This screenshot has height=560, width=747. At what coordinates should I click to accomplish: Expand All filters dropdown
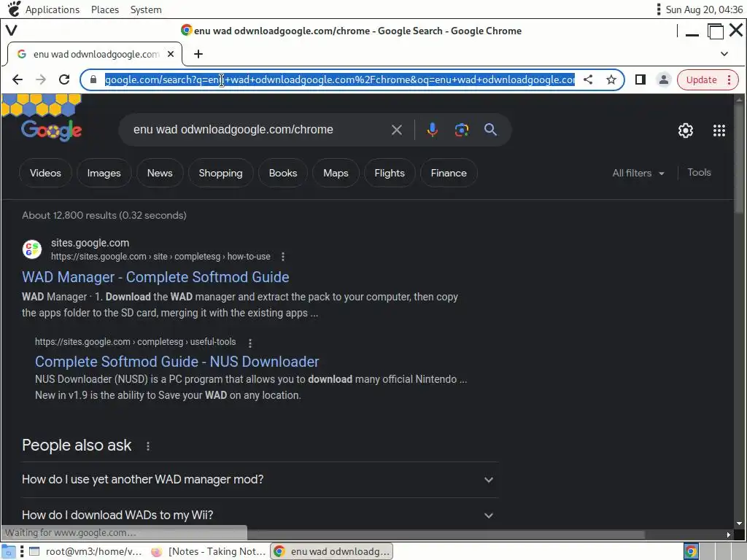coord(638,173)
